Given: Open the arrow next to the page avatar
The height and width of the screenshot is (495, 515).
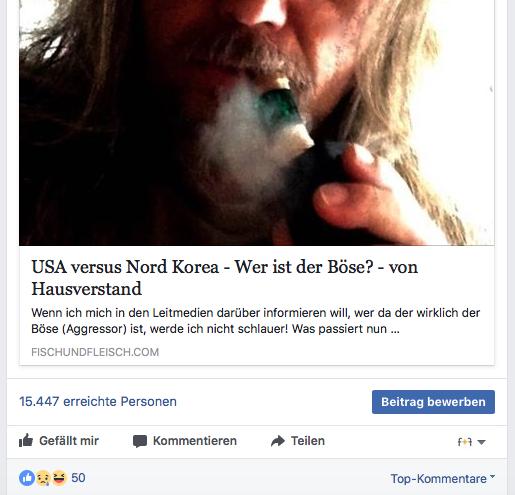Looking at the screenshot, I should point(481,442).
